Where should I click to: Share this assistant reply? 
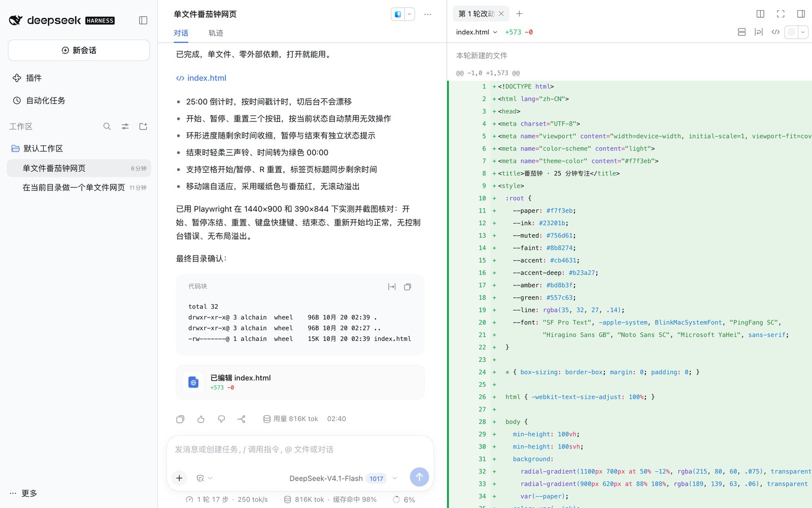click(242, 419)
